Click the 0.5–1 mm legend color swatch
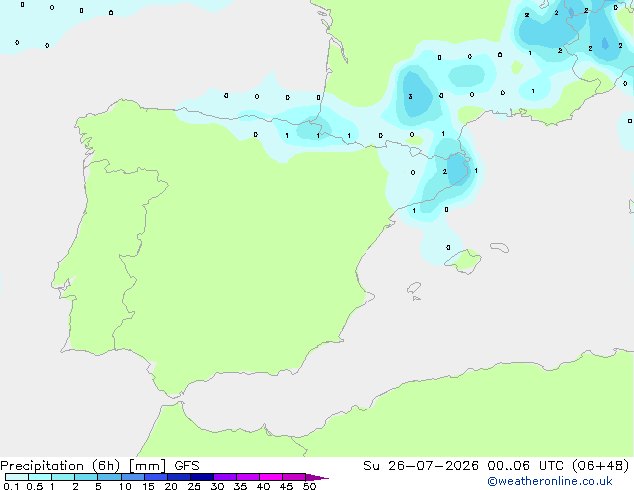 click(x=40, y=477)
